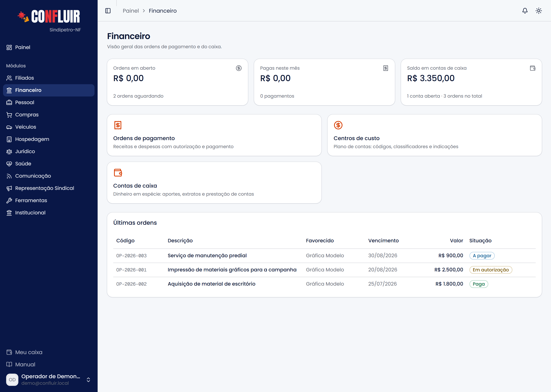
Task: Click the Vencimento column header
Action: point(383,241)
